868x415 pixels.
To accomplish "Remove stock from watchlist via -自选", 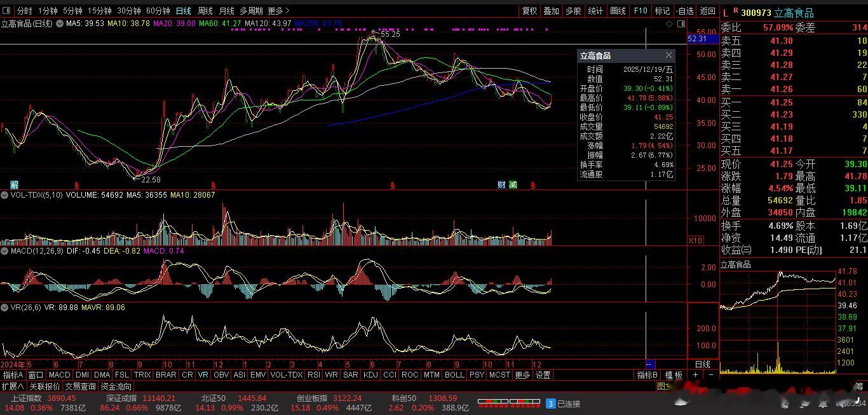I will pyautogui.click(x=685, y=11).
